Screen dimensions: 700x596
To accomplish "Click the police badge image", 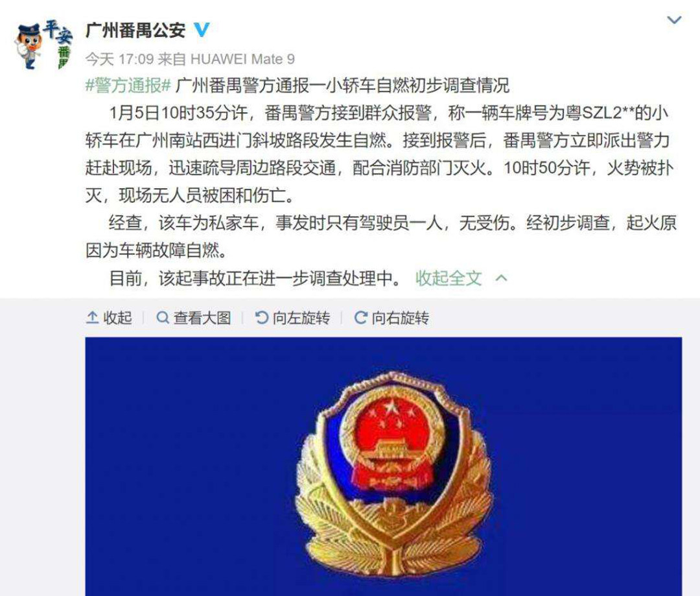I will pos(384,466).
